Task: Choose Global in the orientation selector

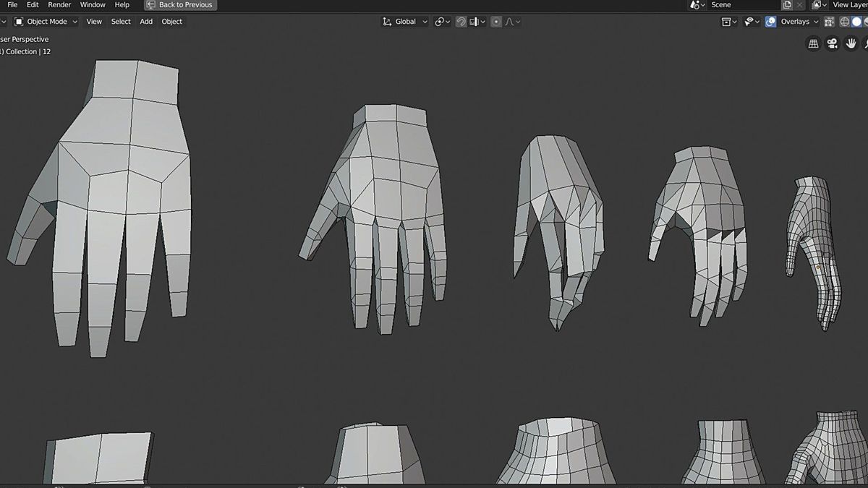Action: (x=405, y=22)
